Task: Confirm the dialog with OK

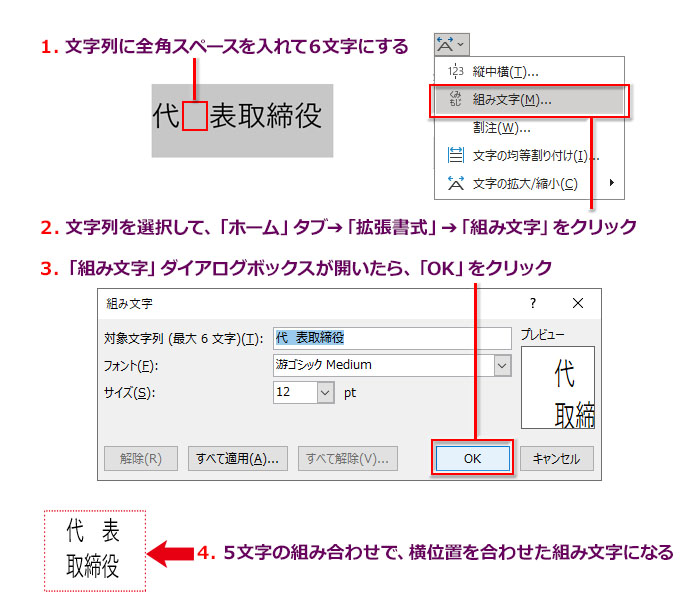Action: [472, 458]
